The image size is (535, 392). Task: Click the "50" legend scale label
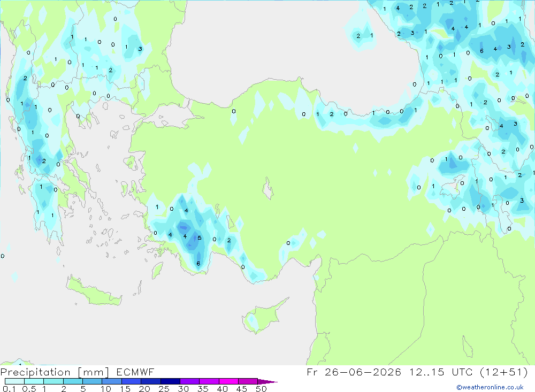(261, 389)
